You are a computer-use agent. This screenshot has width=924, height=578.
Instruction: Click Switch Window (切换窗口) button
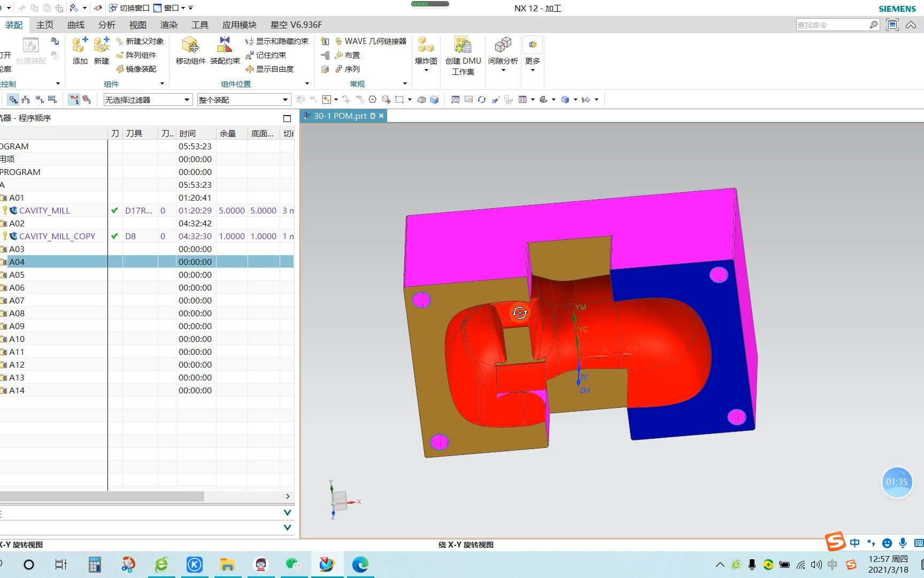(x=129, y=8)
